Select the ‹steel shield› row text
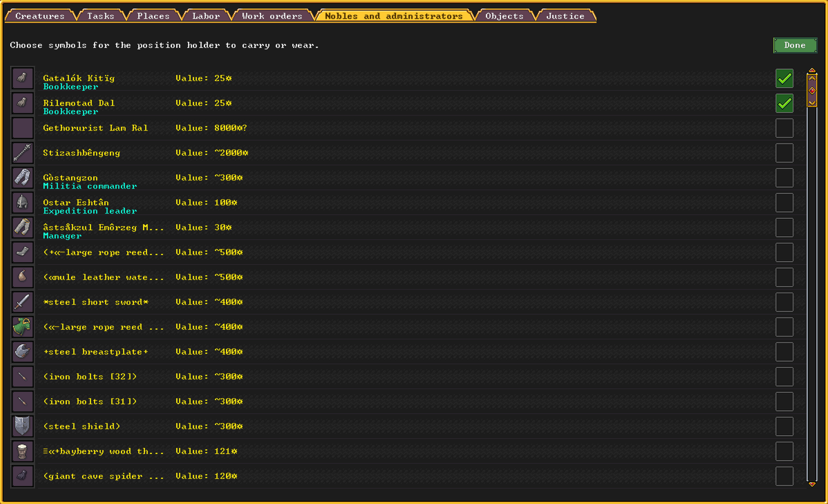This screenshot has height=504, width=828. coord(82,426)
